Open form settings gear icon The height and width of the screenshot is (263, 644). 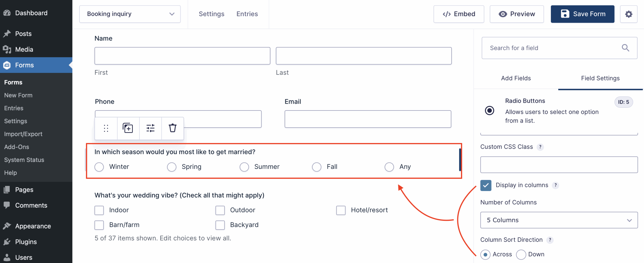pos(628,14)
